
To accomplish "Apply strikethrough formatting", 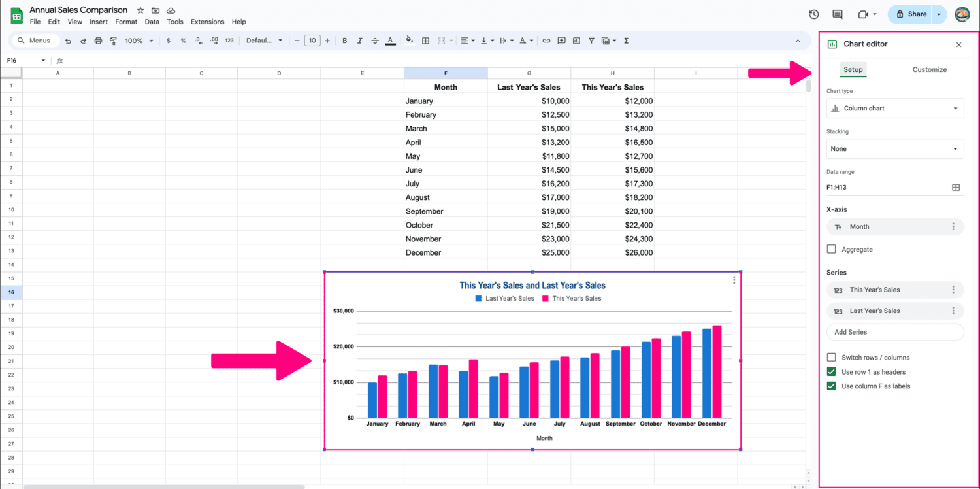I will (375, 41).
